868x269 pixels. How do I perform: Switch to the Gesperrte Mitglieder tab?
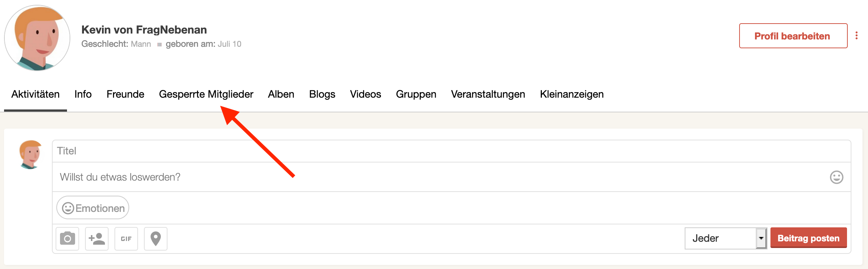pos(206,94)
